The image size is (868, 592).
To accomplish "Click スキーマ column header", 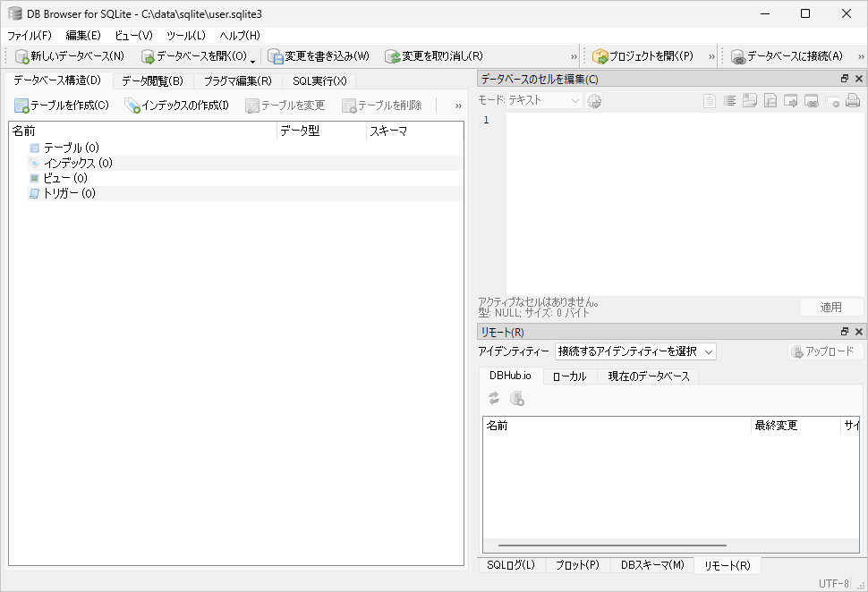I will [x=414, y=131].
